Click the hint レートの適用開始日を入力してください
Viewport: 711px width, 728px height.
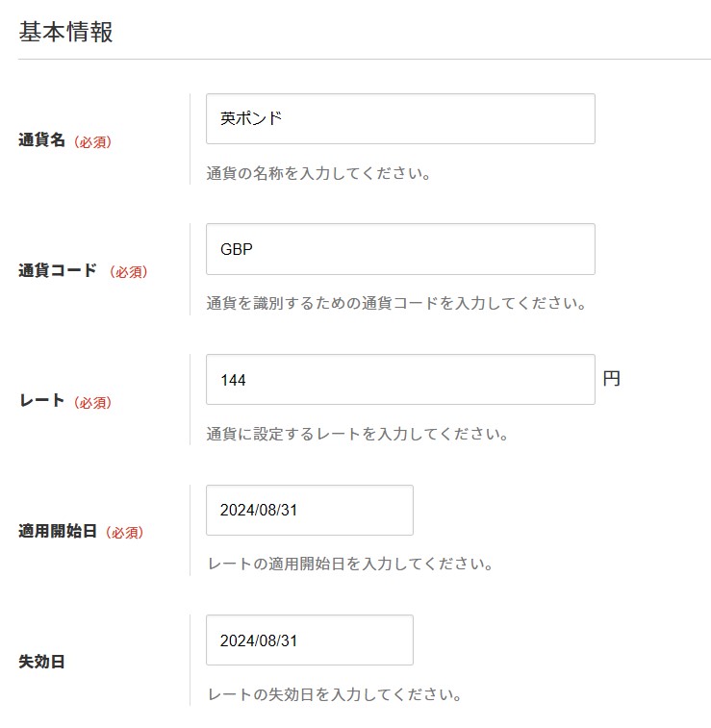350,564
